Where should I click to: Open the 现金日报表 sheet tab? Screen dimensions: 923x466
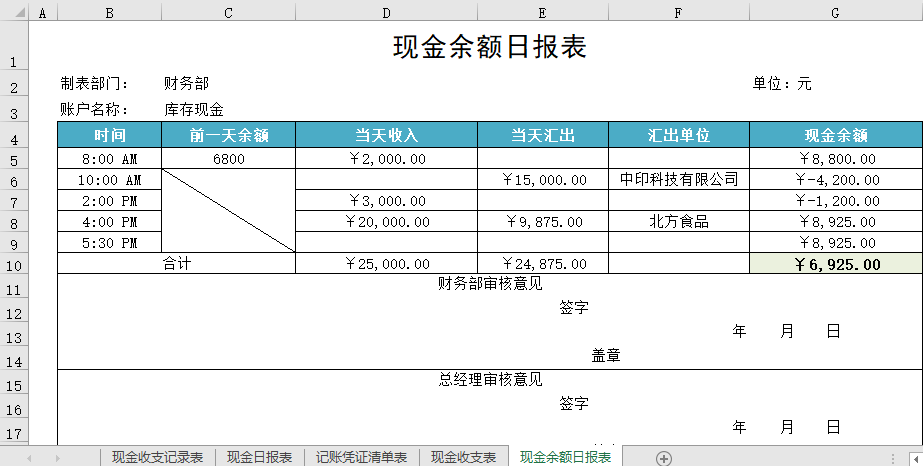[x=259, y=457]
